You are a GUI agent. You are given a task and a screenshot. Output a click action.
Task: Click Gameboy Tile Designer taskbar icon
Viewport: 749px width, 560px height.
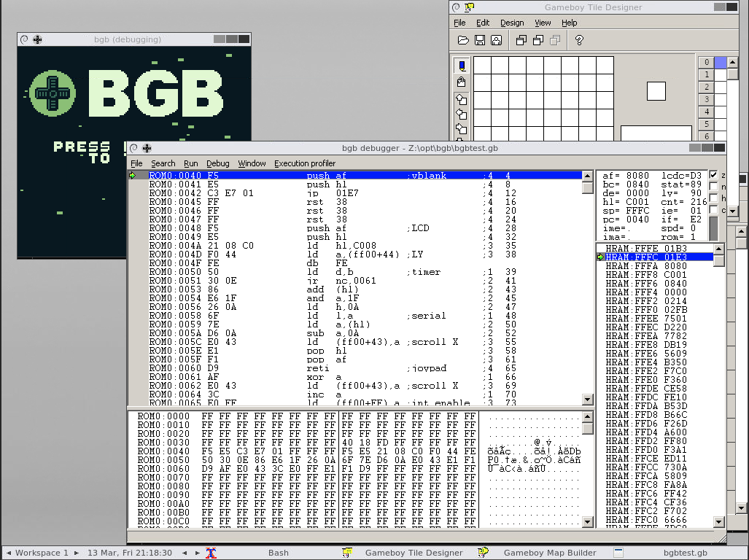pos(347,553)
